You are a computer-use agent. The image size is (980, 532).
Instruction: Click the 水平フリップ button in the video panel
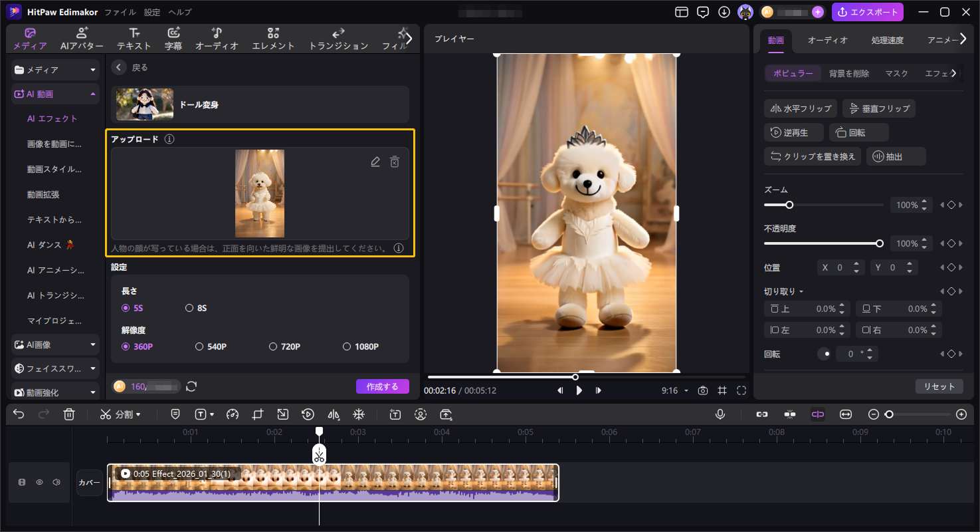(x=800, y=108)
